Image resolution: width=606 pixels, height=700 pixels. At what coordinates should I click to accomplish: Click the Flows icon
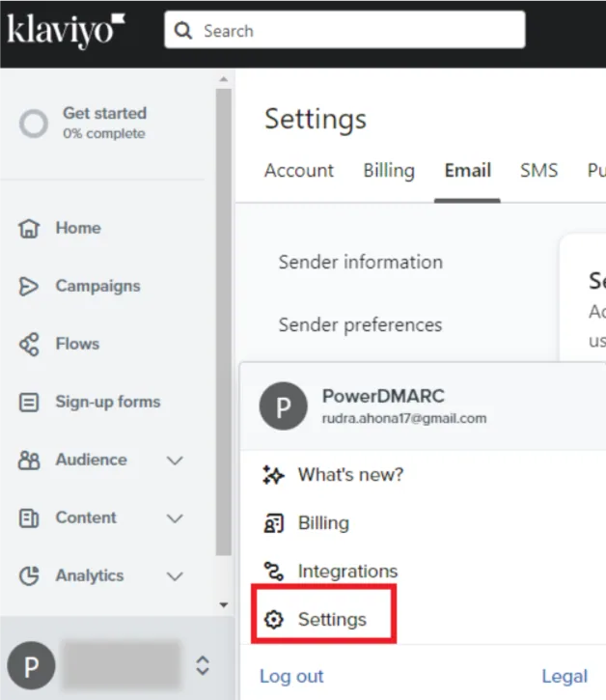pyautogui.click(x=30, y=344)
